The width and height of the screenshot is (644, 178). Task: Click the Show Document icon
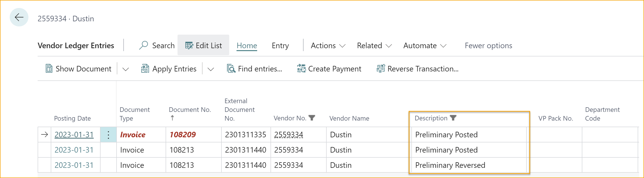[x=49, y=69]
